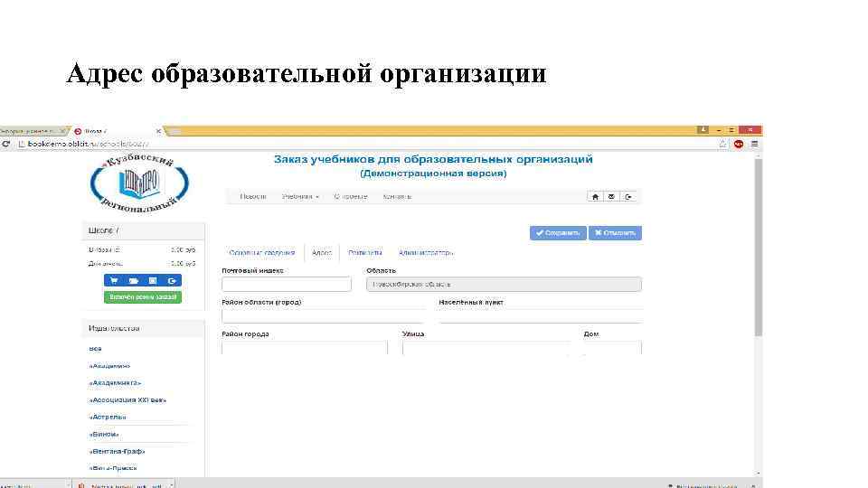Focus the Район города field
Image resolution: width=868 pixels, height=488 pixels.
pyautogui.click(x=305, y=347)
